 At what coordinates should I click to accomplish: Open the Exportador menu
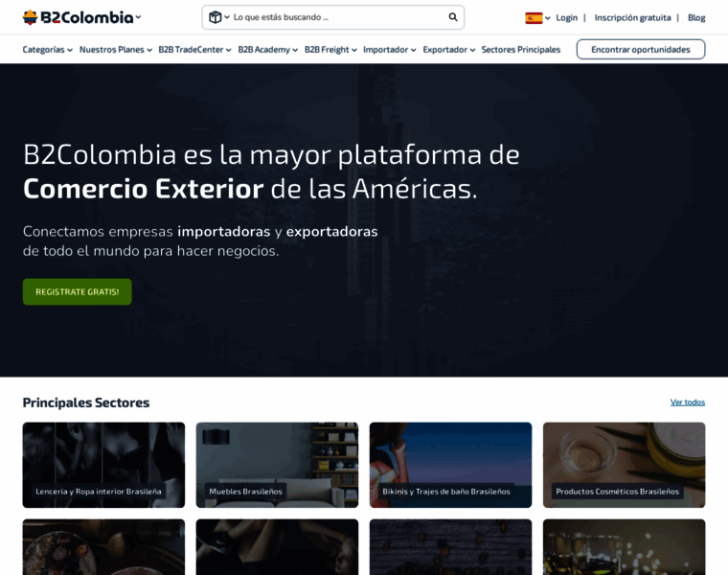(448, 49)
